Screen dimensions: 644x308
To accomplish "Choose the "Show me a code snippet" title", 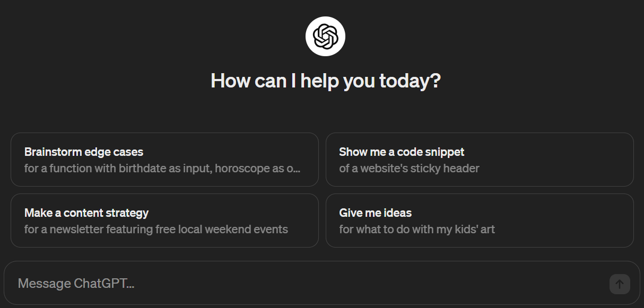I will tap(402, 152).
